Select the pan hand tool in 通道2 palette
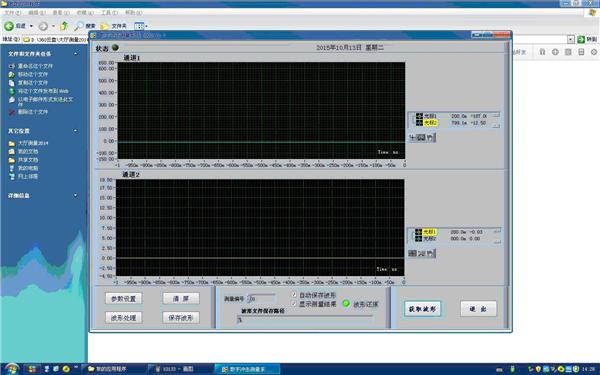 coord(430,253)
